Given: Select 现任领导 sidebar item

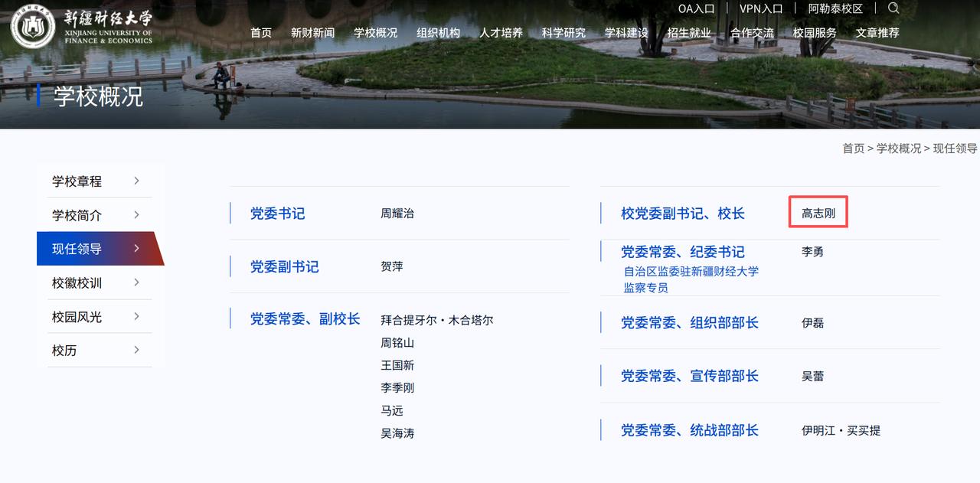Looking at the screenshot, I should (x=100, y=249).
